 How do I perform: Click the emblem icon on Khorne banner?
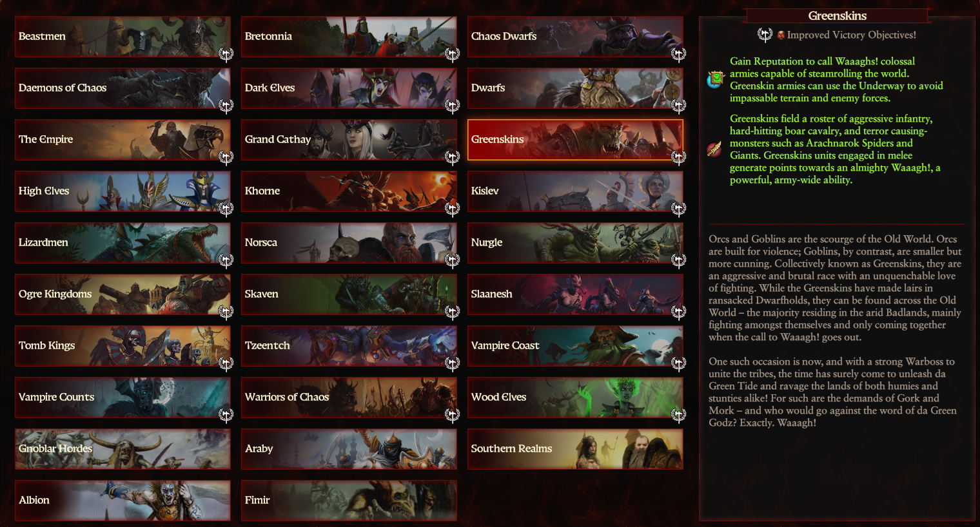452,209
